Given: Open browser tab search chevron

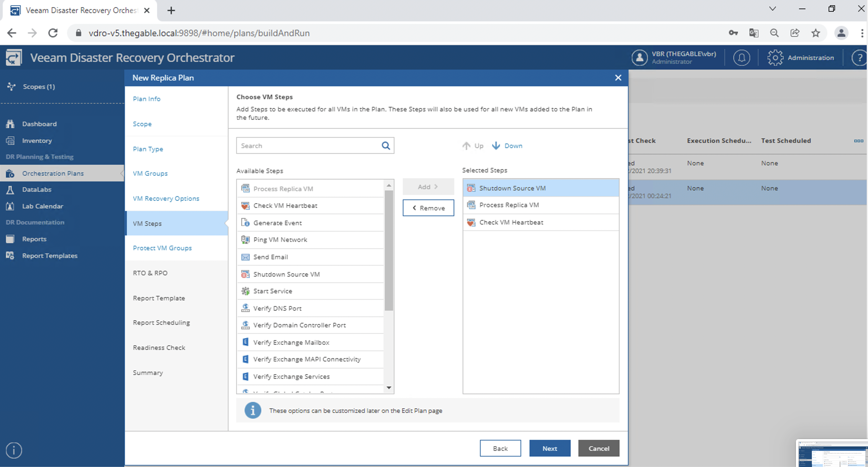Looking at the screenshot, I should [x=772, y=9].
